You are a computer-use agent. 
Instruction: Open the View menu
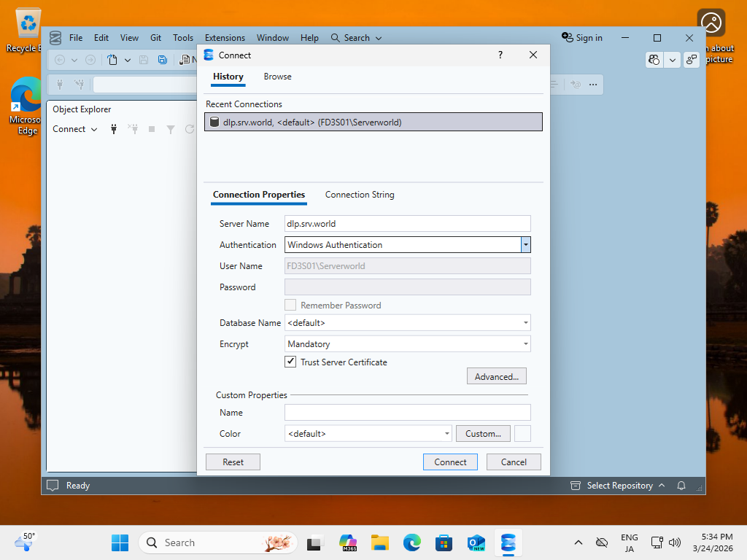click(129, 38)
